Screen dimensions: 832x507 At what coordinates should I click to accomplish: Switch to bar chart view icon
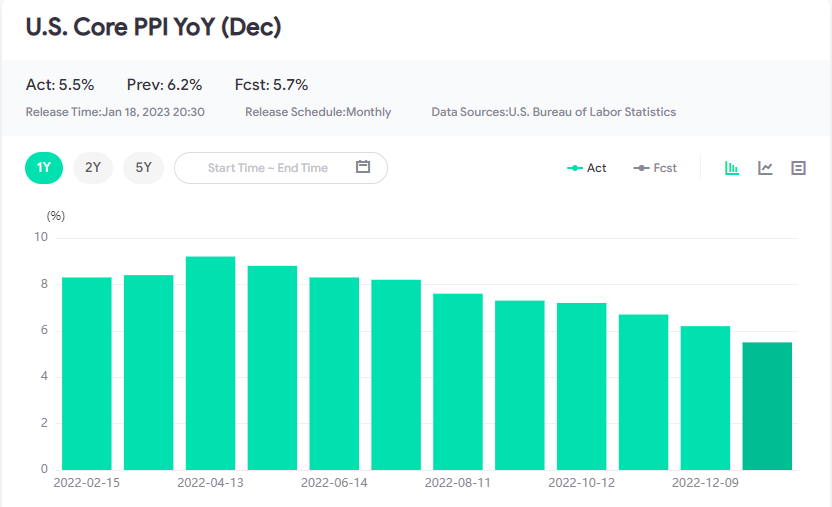[x=732, y=168]
